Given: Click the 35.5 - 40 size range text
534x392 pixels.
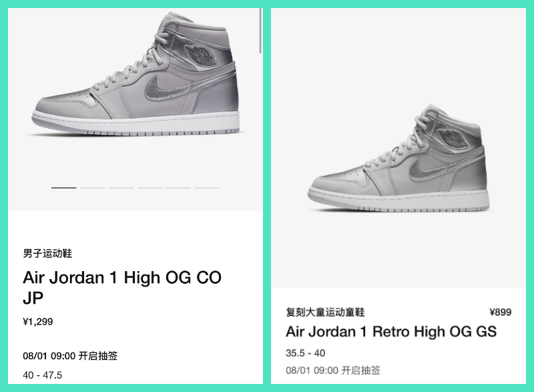Looking at the screenshot, I should 306,353.
